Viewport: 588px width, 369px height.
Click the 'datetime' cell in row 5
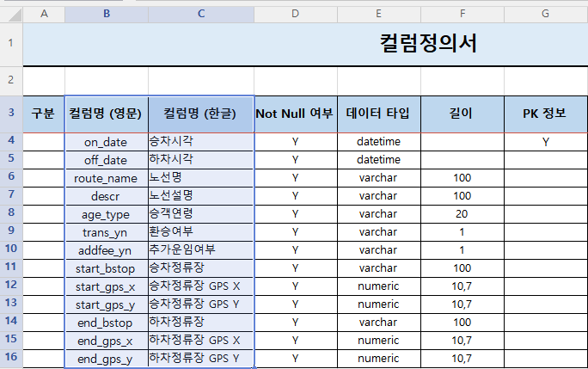(x=379, y=160)
